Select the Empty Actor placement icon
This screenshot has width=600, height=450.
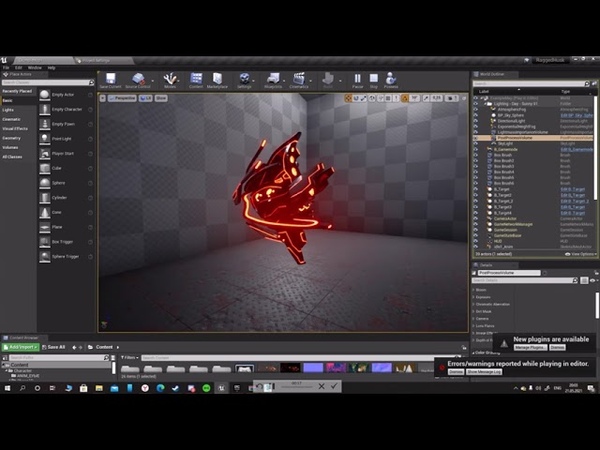coord(45,95)
